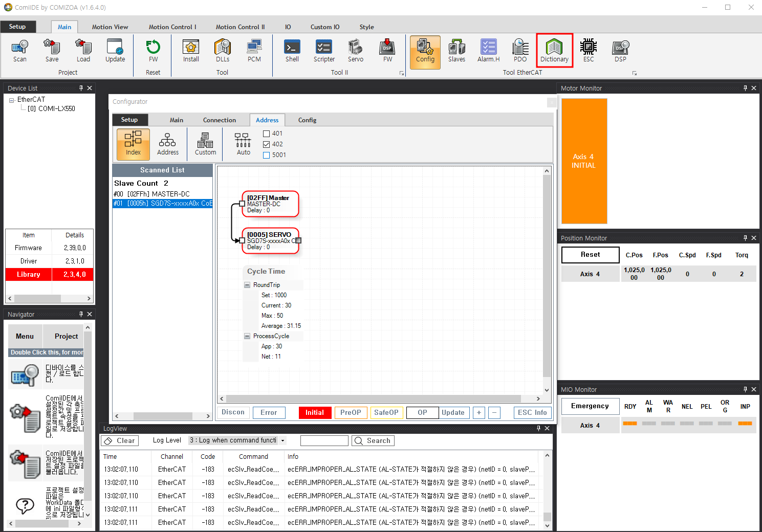762x532 pixels.
Task: Click the PDO tool icon
Action: (520, 51)
